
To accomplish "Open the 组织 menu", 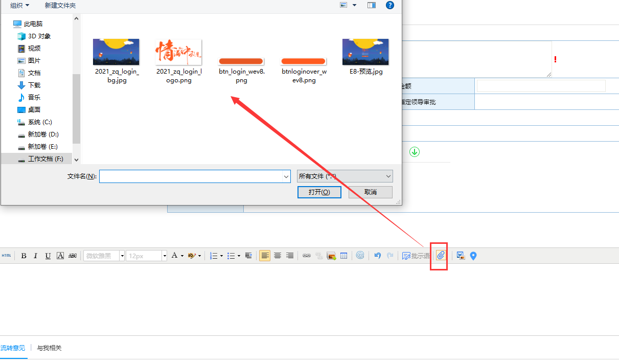I will (x=19, y=5).
